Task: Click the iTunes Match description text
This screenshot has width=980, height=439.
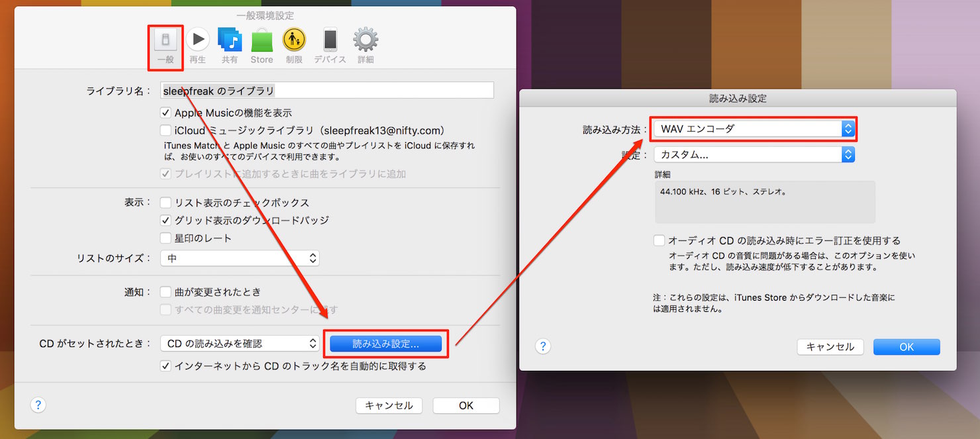Action: click(x=319, y=152)
